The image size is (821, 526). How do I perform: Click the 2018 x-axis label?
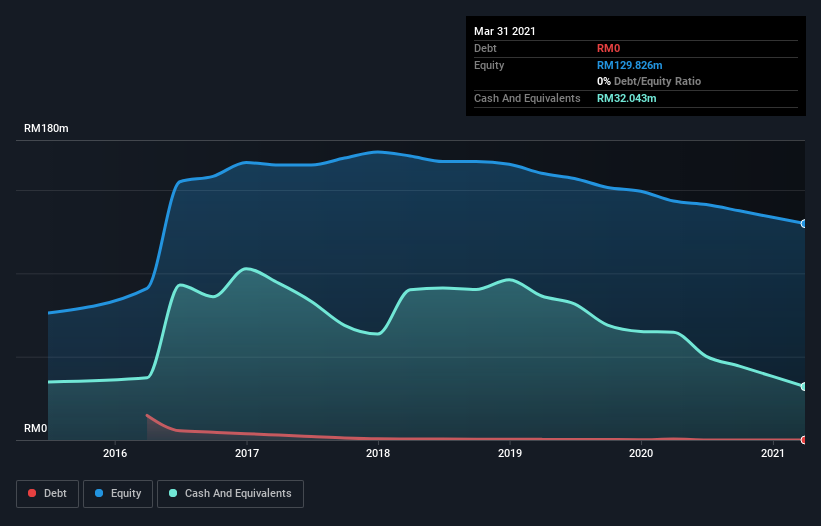pyautogui.click(x=378, y=453)
